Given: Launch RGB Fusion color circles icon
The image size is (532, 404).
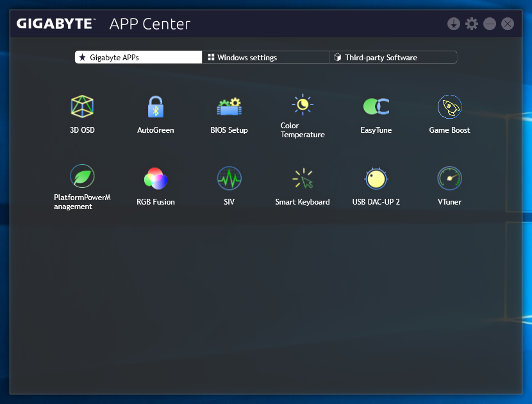Looking at the screenshot, I should [x=156, y=178].
